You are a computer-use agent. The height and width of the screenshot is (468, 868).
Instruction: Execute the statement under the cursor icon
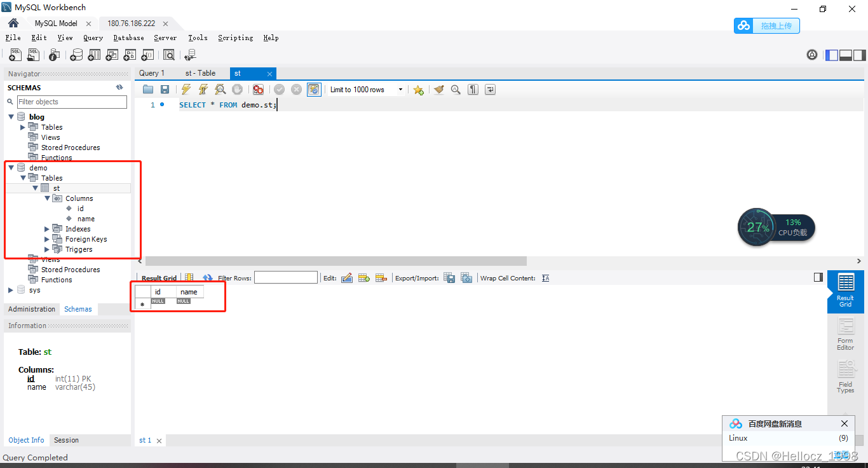pos(203,90)
